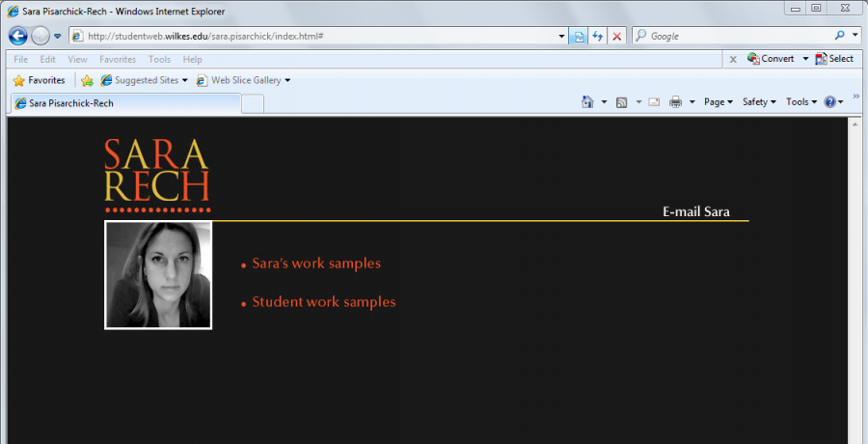The image size is (868, 444).
Task: Click the browser Back arrow button
Action: pos(18,36)
